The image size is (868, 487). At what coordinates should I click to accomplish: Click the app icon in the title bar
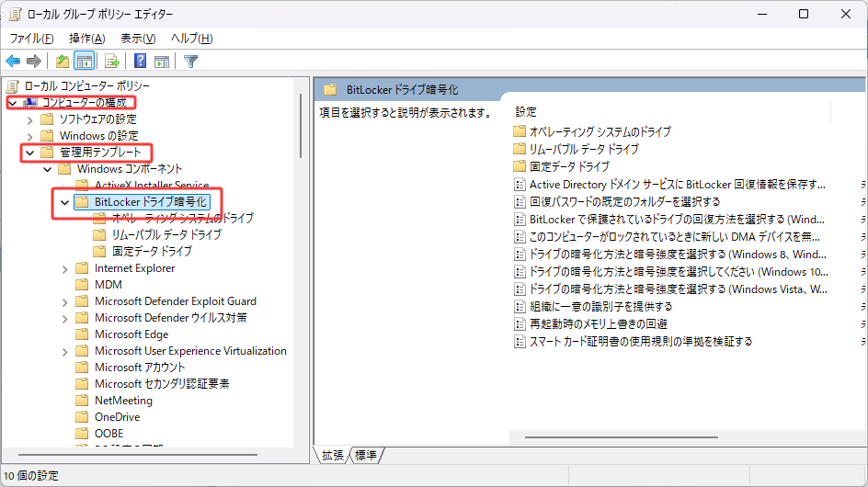click(x=15, y=14)
